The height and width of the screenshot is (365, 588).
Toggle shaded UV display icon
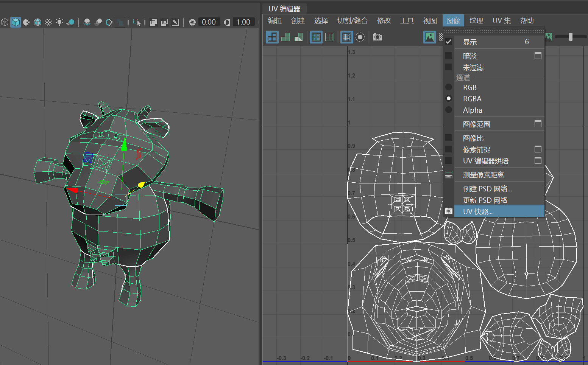[x=285, y=37]
